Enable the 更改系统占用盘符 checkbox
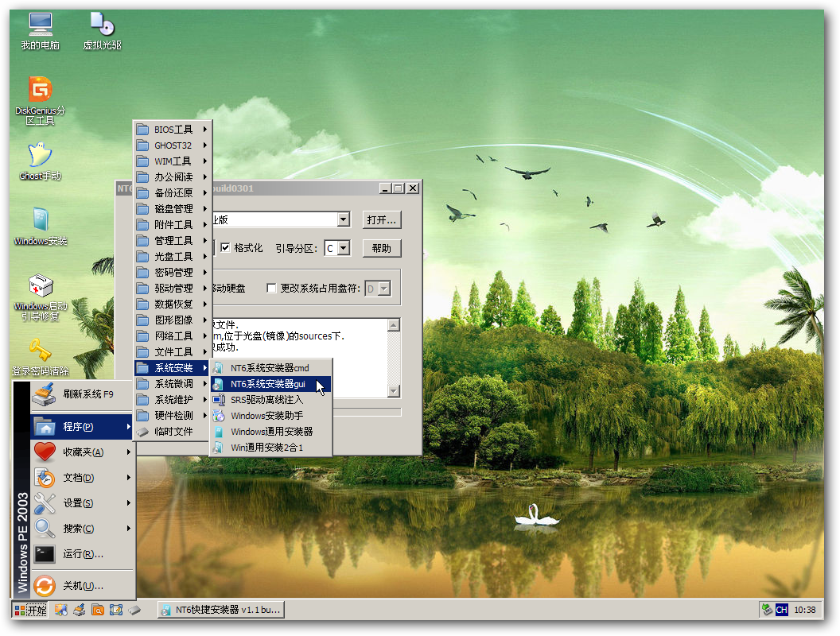Viewport: 840px width, 636px height. tap(271, 288)
